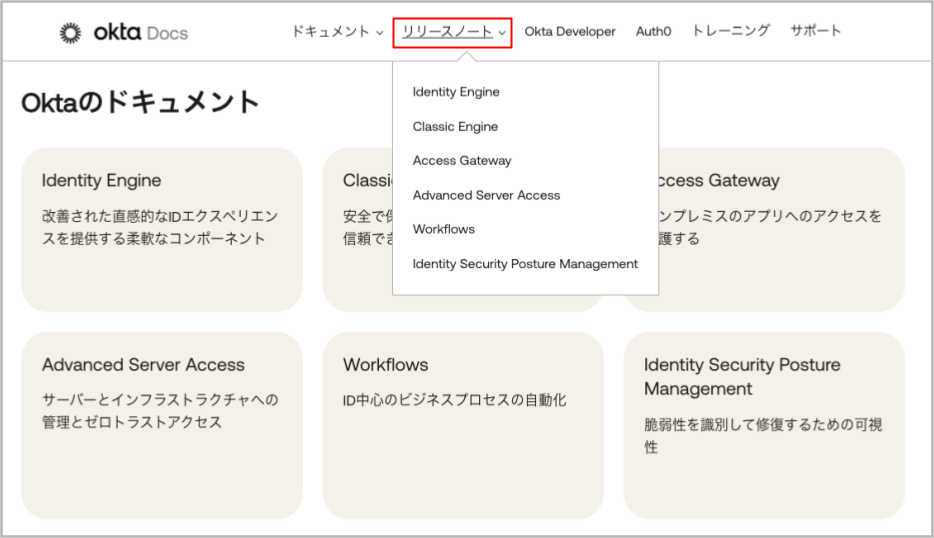The width and height of the screenshot is (934, 538).
Task: Open Identity Security Posture Management card
Action: pyautogui.click(x=763, y=425)
